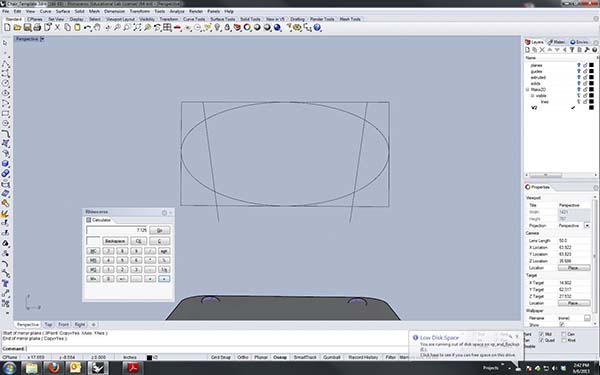This screenshot has height=375, width=600.
Task: Toggle visibility bulb of guides layer
Action: pos(579,71)
